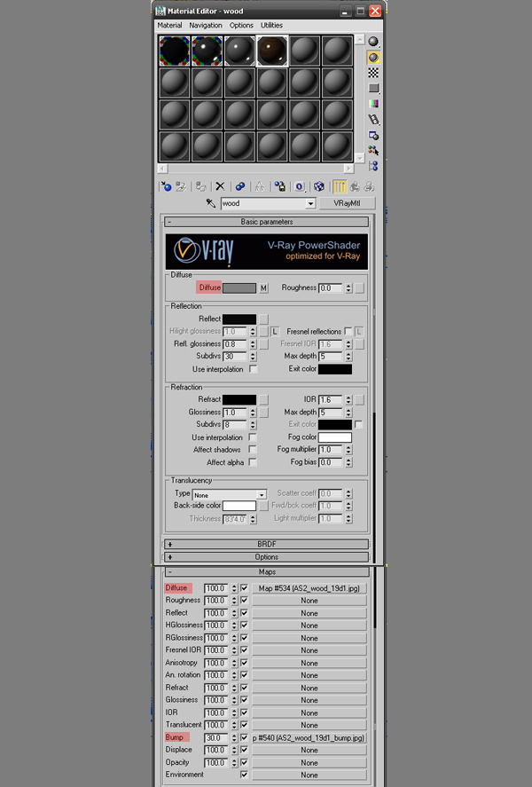Click the Bump map AS2_wood_19d1_bump.jpg button
The image size is (532, 787).
tap(309, 737)
